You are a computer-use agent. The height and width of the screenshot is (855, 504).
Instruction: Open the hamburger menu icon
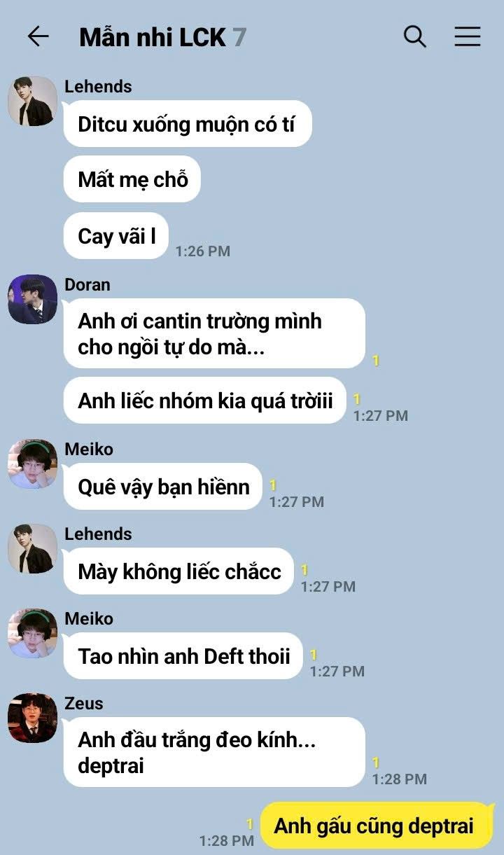pyautogui.click(x=468, y=36)
